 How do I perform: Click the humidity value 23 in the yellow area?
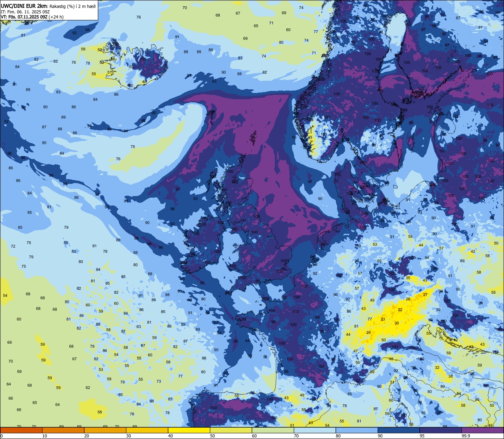tap(383, 319)
